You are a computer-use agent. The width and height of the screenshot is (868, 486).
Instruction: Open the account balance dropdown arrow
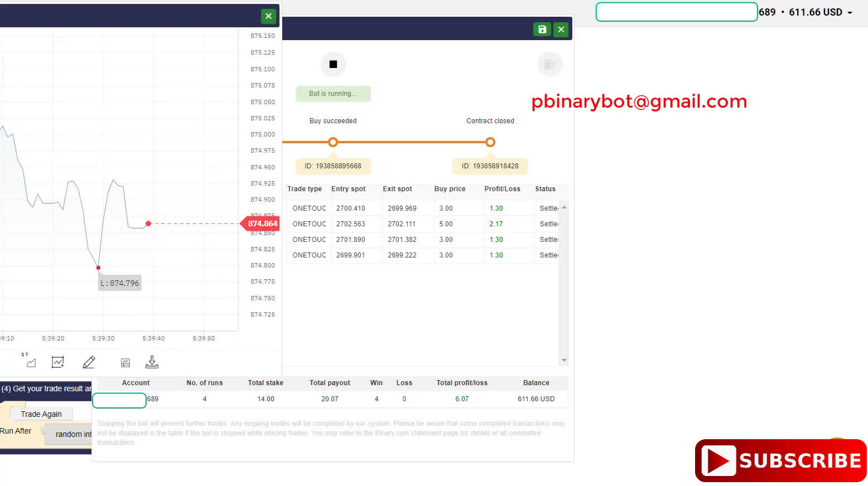coord(850,13)
